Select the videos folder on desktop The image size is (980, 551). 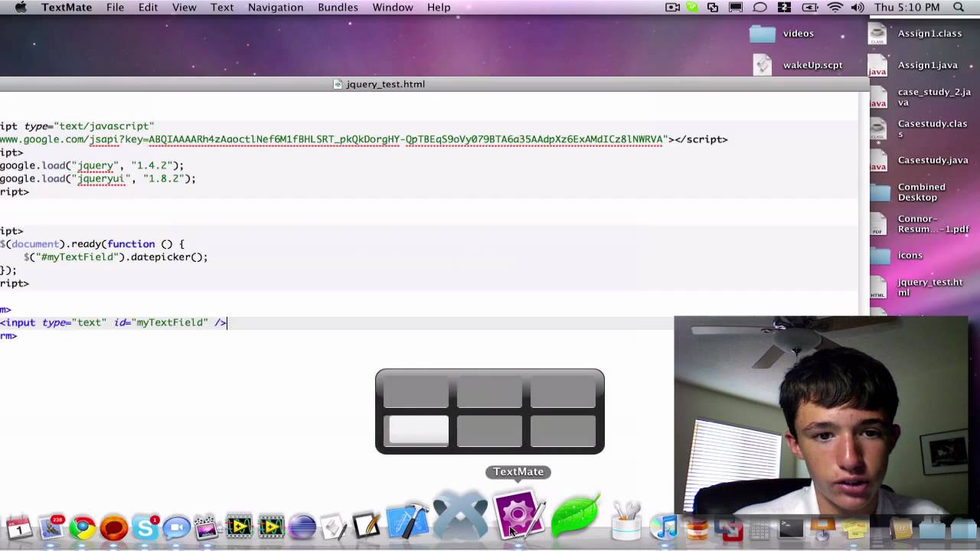pyautogui.click(x=781, y=34)
